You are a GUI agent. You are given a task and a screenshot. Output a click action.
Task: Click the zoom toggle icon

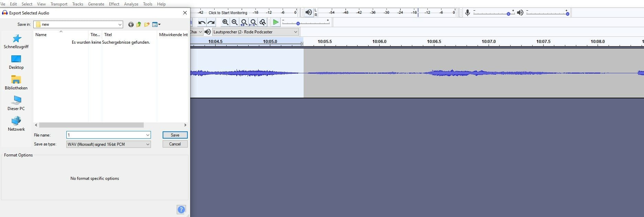point(262,22)
